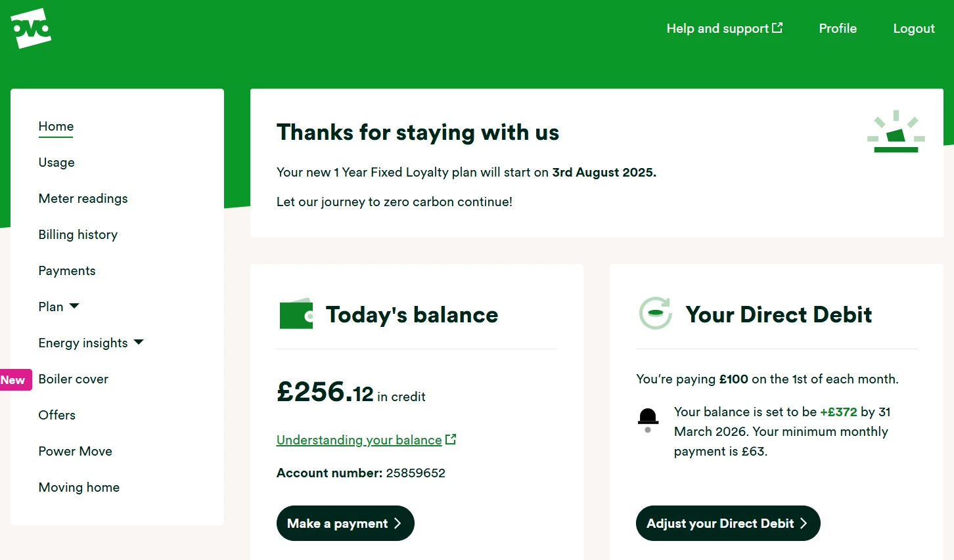Expand the Plan dropdown arrow
The width and height of the screenshot is (954, 560).
point(74,306)
